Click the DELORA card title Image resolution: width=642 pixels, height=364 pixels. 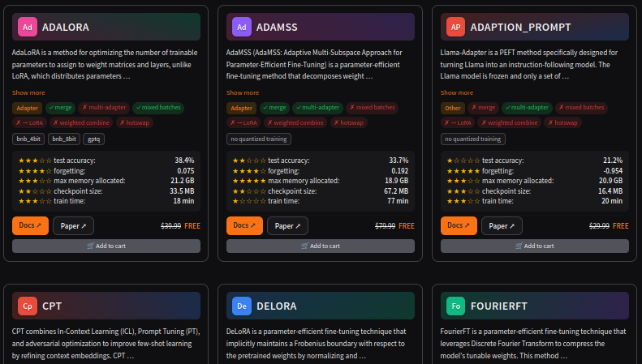pos(277,306)
